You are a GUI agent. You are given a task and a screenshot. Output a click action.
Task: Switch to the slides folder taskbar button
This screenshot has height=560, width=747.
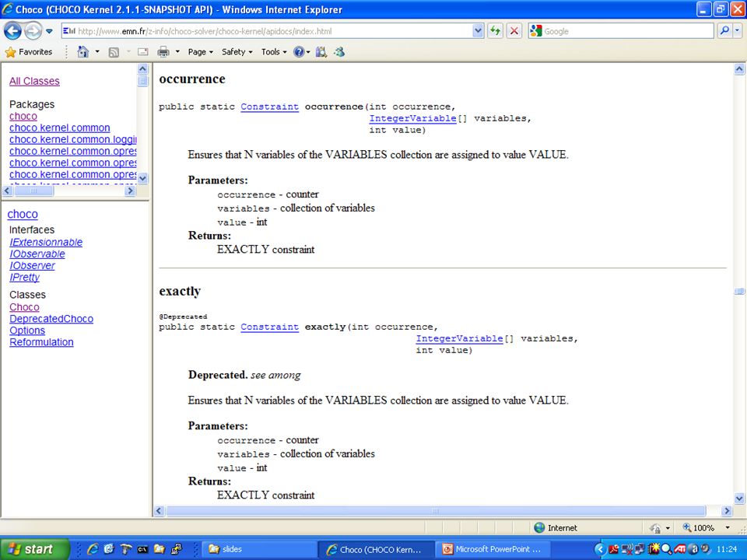(x=258, y=549)
